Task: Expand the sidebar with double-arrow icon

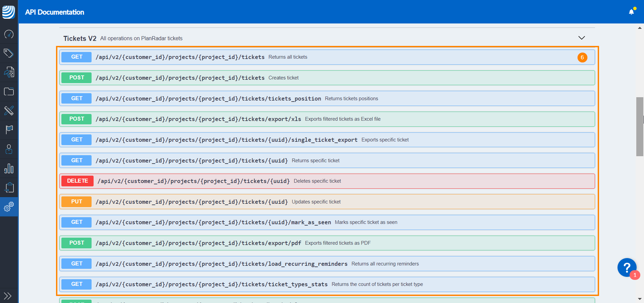Action: click(8, 296)
